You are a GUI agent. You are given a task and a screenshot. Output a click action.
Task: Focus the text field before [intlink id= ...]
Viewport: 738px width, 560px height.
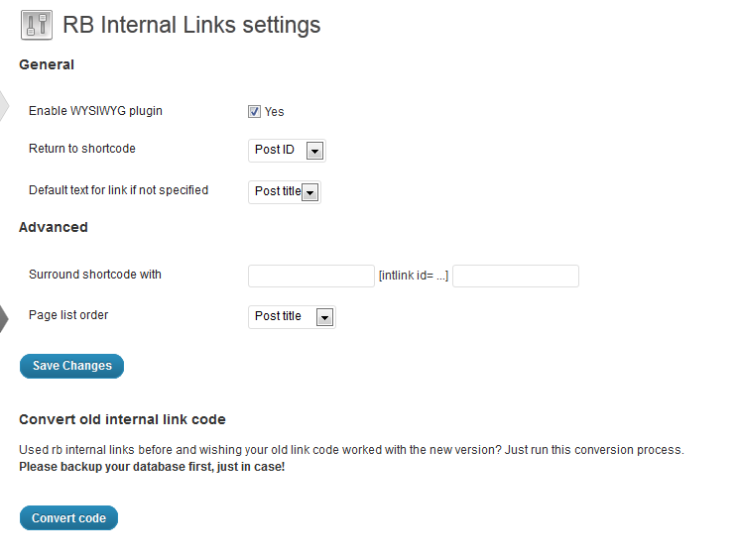[310, 276]
